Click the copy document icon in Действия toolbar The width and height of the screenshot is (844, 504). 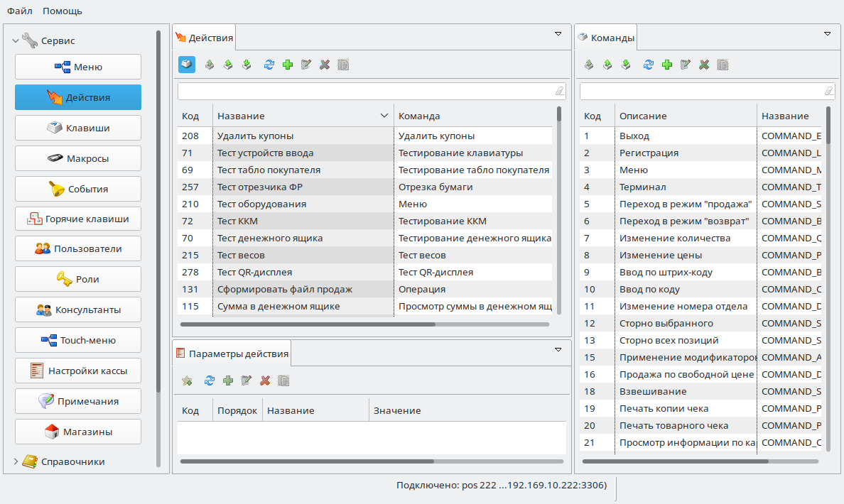pos(343,65)
